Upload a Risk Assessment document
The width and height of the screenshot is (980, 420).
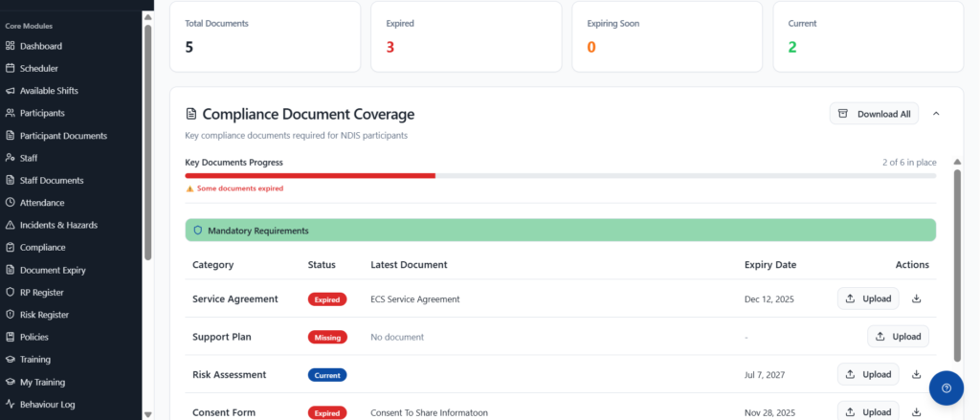click(x=868, y=374)
